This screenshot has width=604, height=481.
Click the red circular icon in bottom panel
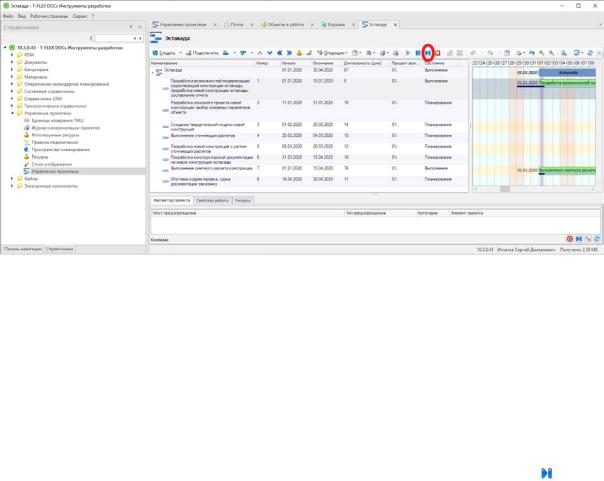(x=570, y=239)
